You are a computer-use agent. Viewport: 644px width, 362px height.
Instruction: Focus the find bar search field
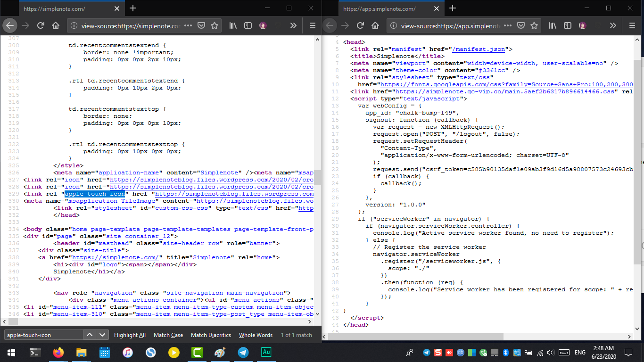pyautogui.click(x=42, y=335)
